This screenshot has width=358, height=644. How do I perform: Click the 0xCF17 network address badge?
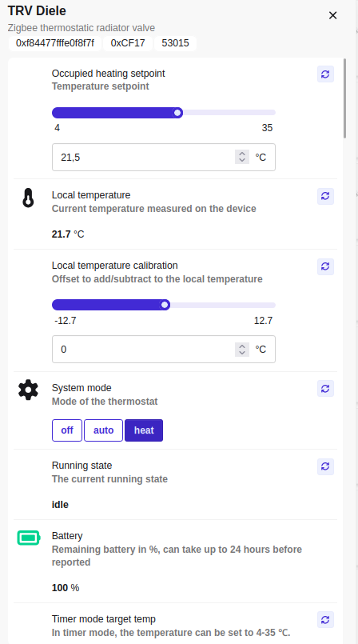(128, 43)
